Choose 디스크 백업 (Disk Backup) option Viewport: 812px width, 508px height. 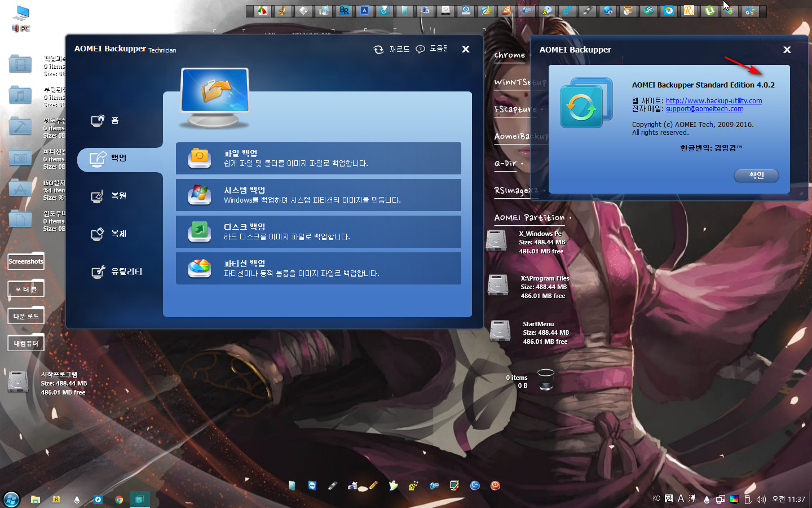click(319, 231)
